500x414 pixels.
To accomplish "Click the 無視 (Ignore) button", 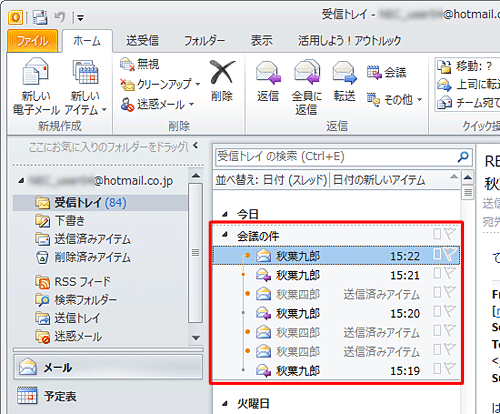I will 140,64.
